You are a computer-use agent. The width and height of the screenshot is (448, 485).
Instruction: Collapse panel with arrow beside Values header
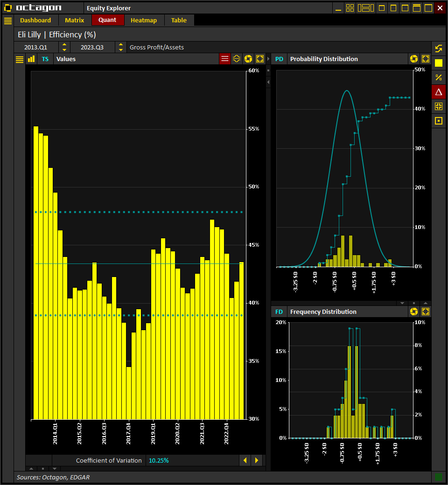(268, 59)
